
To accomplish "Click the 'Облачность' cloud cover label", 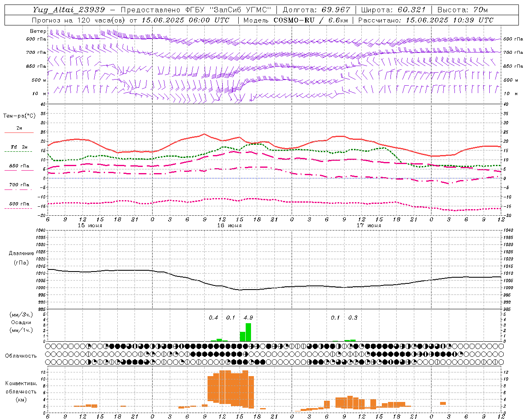I will tap(21, 356).
